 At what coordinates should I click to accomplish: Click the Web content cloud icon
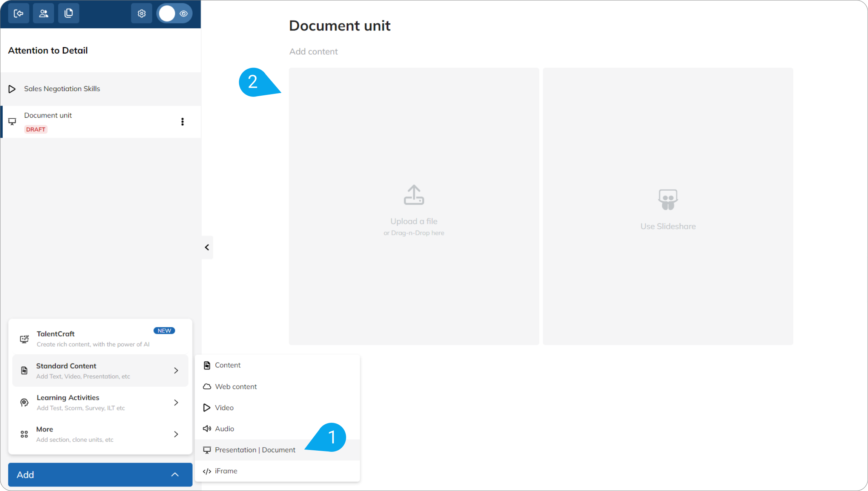click(x=207, y=386)
